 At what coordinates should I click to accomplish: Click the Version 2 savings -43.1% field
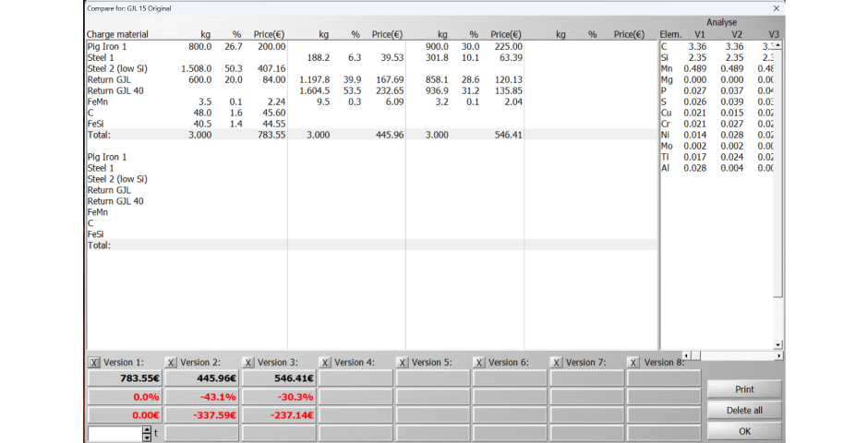(201, 397)
